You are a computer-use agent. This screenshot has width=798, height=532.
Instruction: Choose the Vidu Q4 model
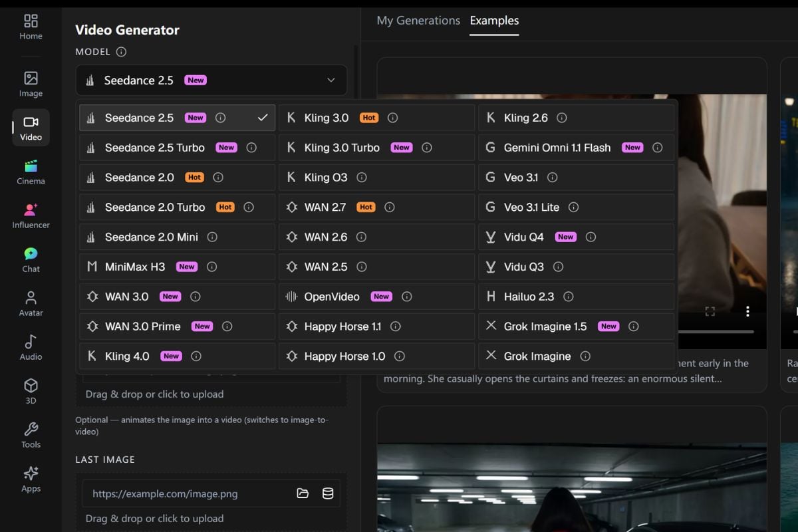click(x=576, y=237)
